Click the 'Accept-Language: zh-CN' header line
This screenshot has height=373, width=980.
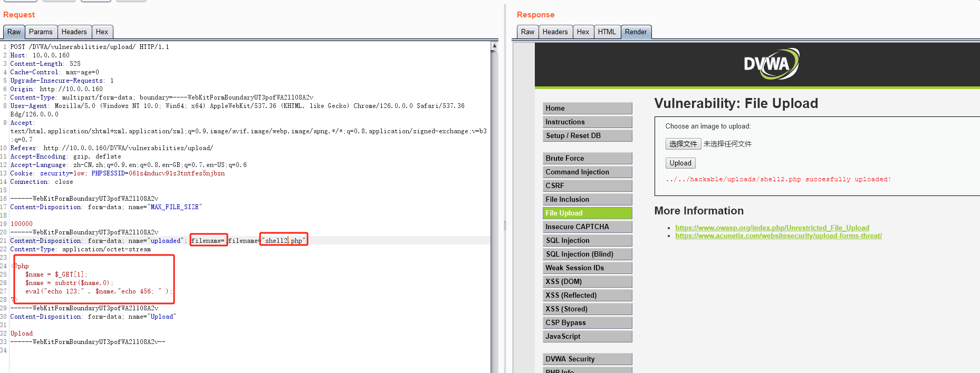(x=129, y=165)
